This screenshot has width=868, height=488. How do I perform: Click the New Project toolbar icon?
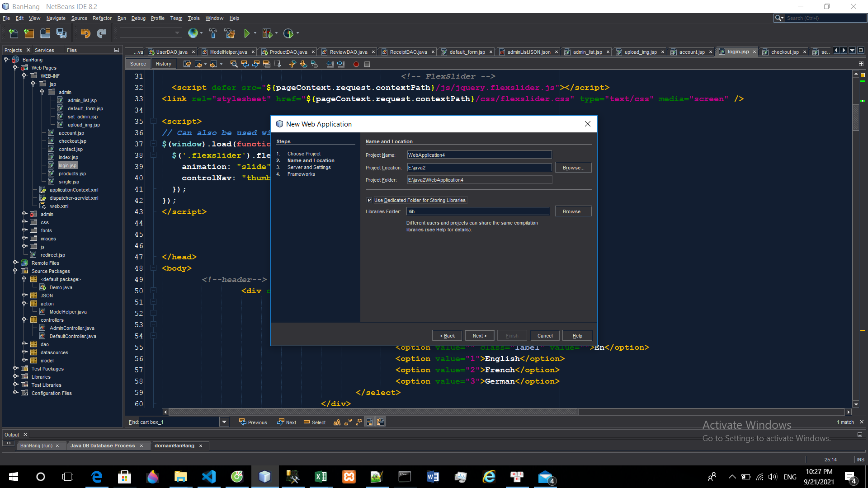(29, 33)
